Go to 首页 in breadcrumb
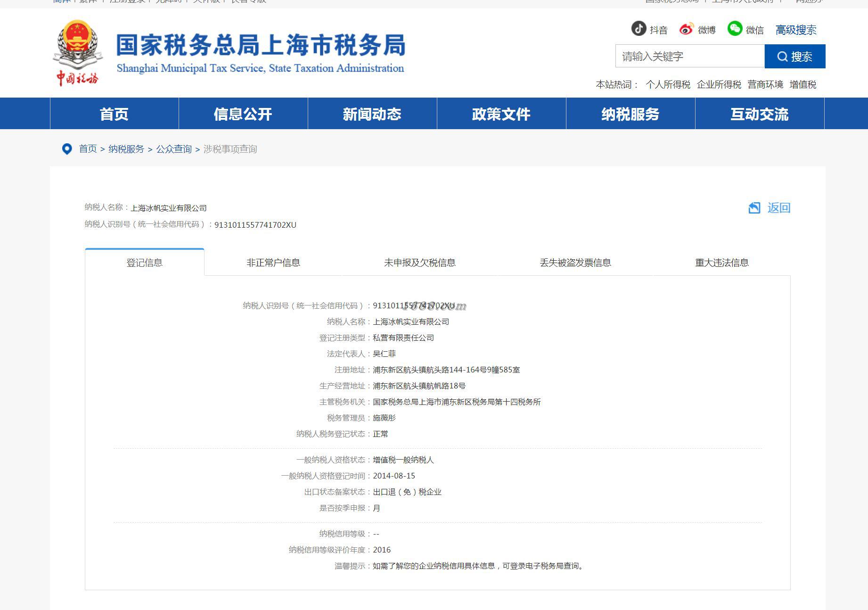The image size is (868, 610). (88, 149)
